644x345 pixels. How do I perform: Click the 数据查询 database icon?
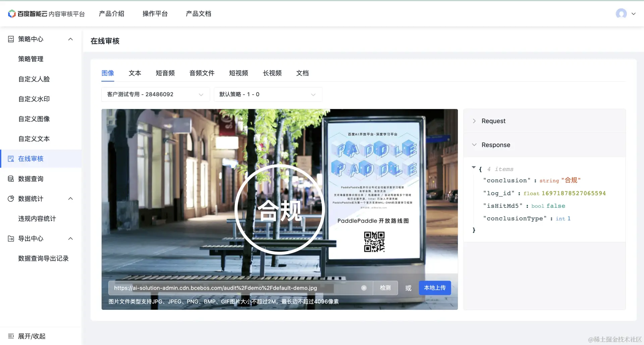point(11,179)
